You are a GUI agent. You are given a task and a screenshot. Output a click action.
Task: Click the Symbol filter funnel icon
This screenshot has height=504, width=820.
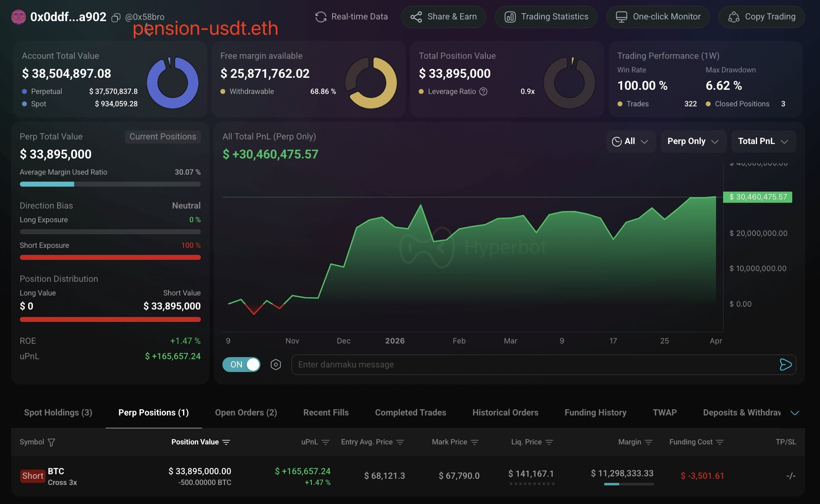coord(51,442)
